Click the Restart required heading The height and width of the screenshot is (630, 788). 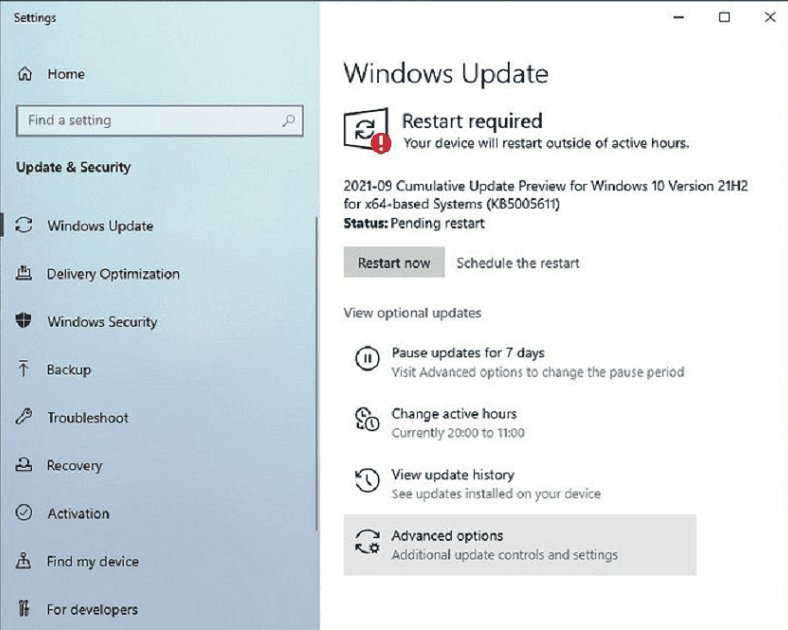tap(472, 121)
